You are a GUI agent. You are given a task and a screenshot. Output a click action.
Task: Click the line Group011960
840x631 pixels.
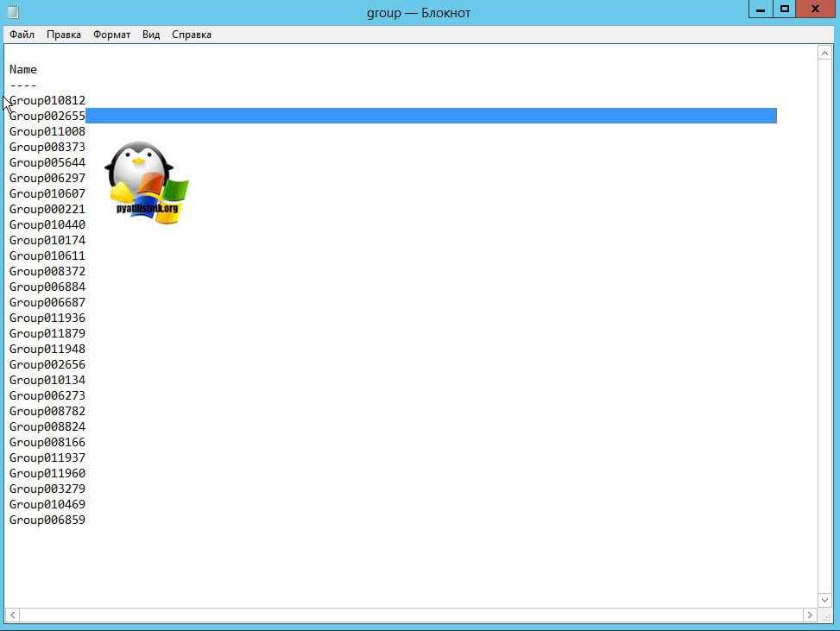47,473
